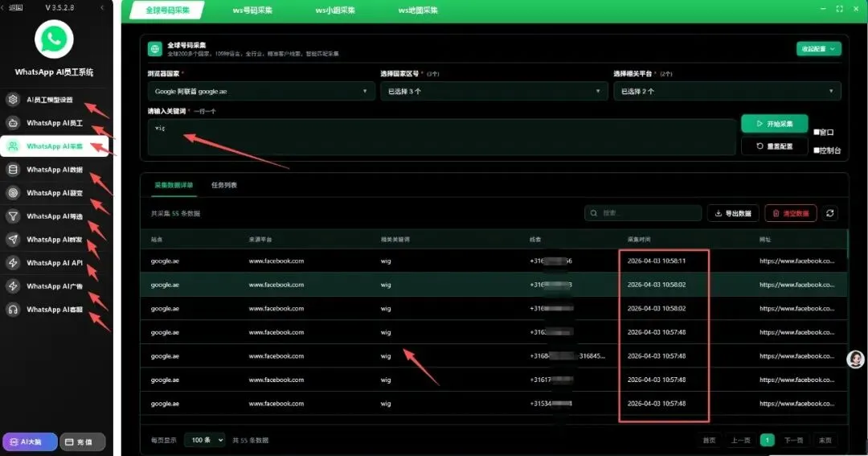Image resolution: width=868 pixels, height=456 pixels.
Task: Click the globe icon beside 全球号码采集
Action: coord(155,49)
